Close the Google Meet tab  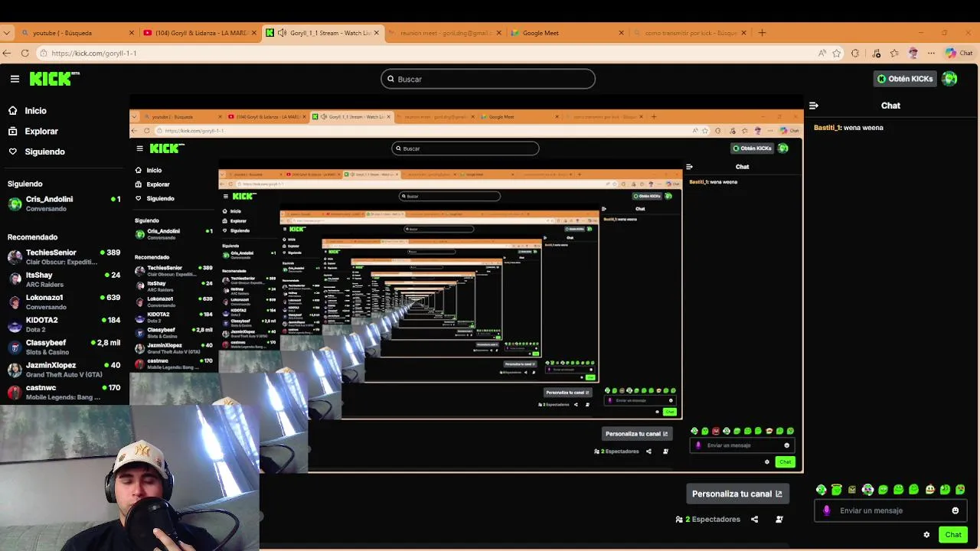621,33
